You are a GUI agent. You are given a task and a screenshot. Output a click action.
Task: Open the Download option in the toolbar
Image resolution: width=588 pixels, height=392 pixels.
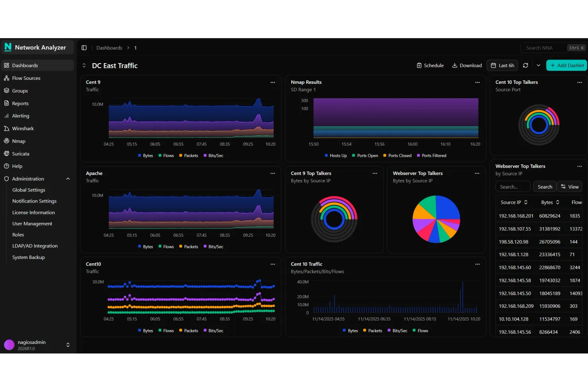coord(467,65)
